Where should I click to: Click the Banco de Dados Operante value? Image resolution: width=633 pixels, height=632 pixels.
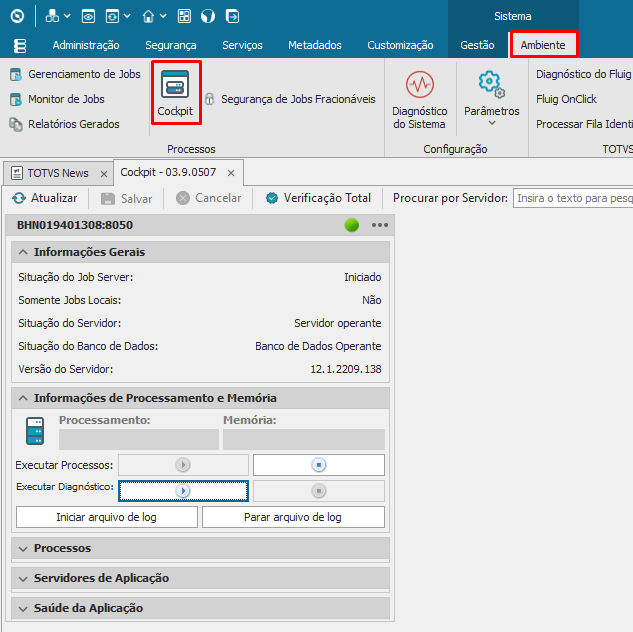(x=318, y=346)
